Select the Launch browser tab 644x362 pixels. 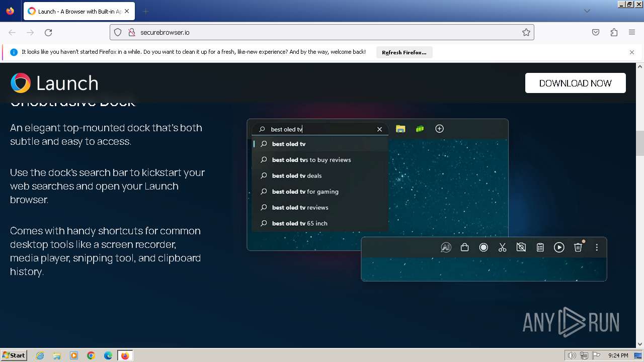(x=79, y=11)
